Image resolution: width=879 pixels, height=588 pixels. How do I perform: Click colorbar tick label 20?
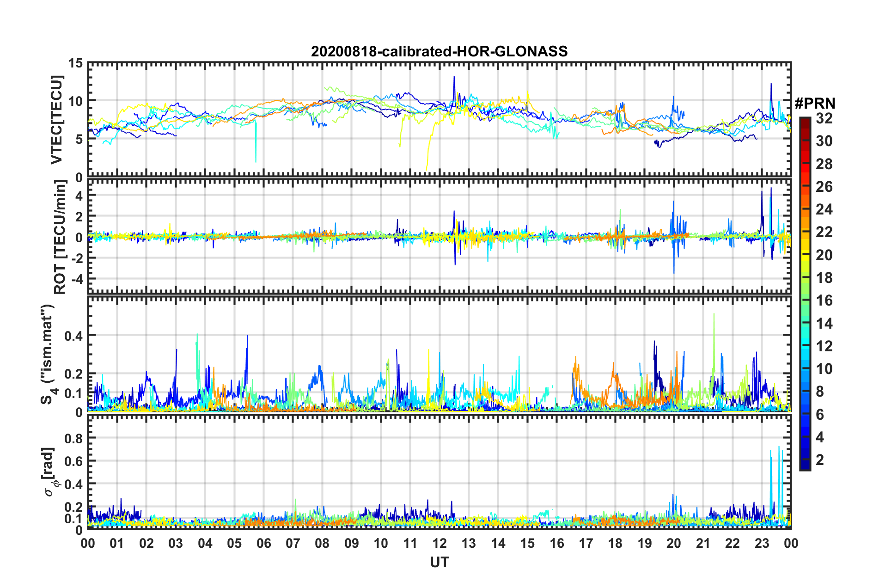(824, 255)
